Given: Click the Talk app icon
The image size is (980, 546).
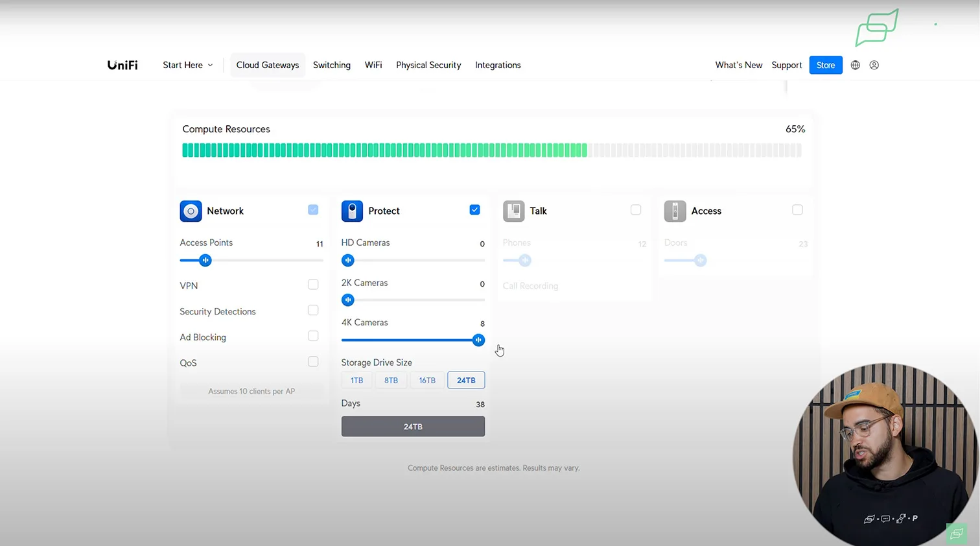Looking at the screenshot, I should (x=513, y=211).
